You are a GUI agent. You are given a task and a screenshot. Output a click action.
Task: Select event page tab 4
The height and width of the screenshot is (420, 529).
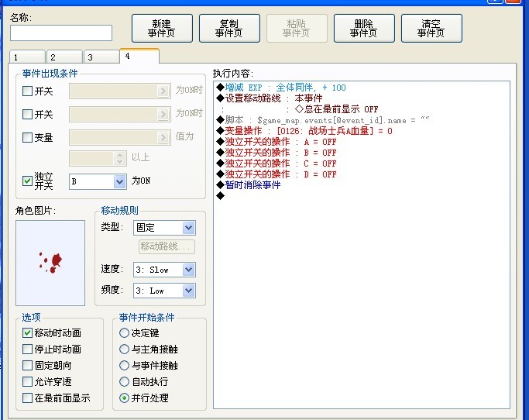click(x=139, y=56)
